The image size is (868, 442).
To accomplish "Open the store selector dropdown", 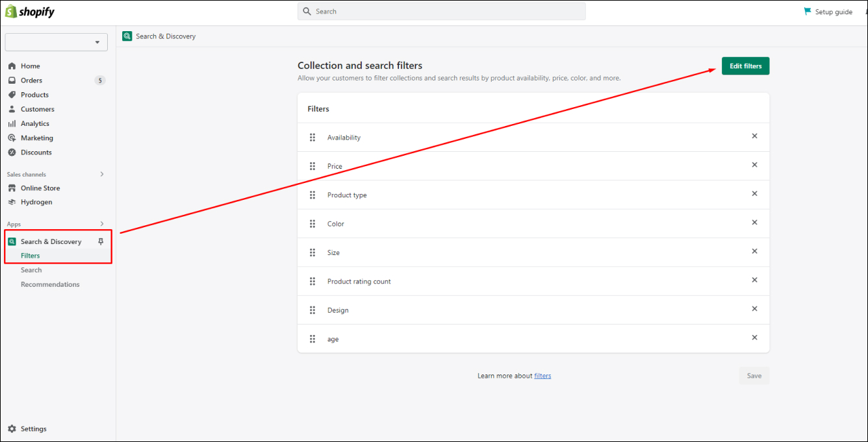I will tap(57, 42).
